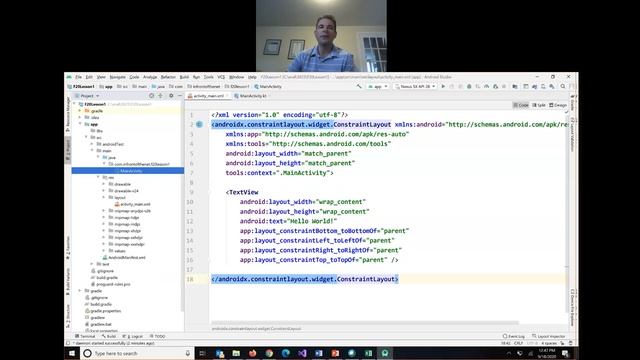640x360 pixels.
Task: Open the Device File Explorer side panel
Action: (x=572, y=308)
